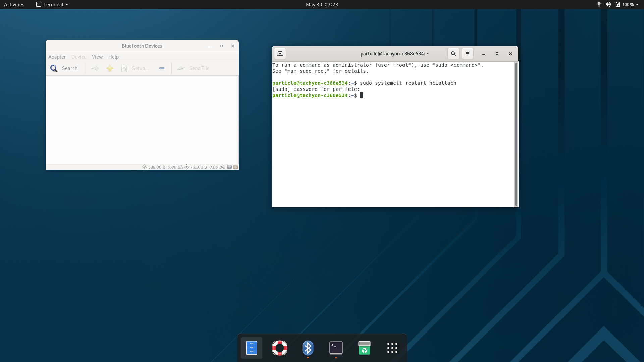Close the terminal window
The image size is (644, 362).
pyautogui.click(x=511, y=54)
